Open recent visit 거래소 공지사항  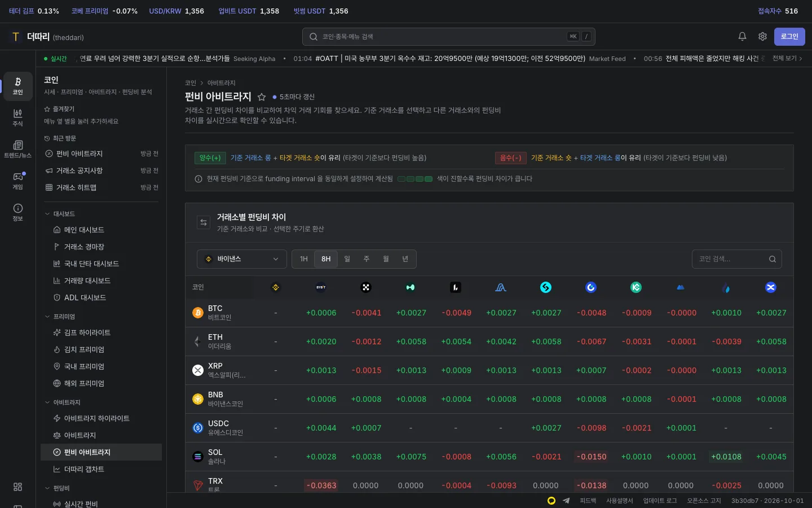[101, 170]
